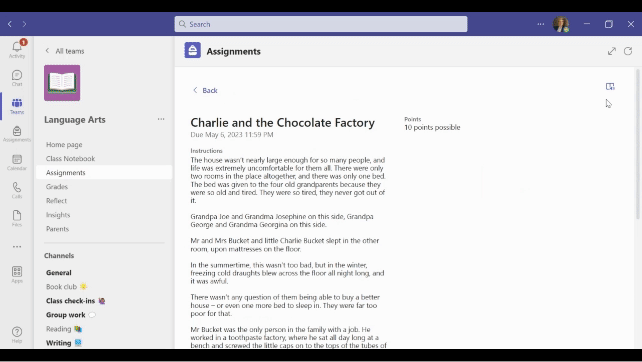This screenshot has height=362, width=642.
Task: Open Language Arts more options ellipsis
Action: (x=161, y=119)
